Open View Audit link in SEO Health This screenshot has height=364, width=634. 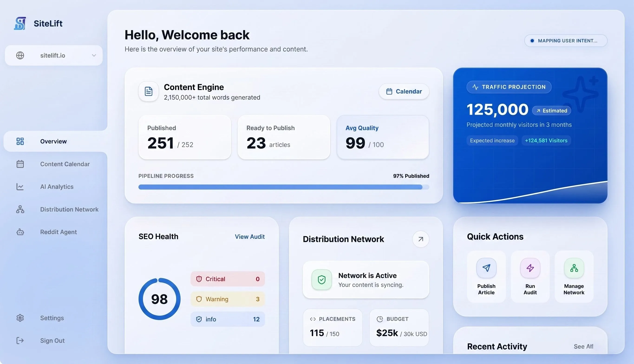pos(250,237)
